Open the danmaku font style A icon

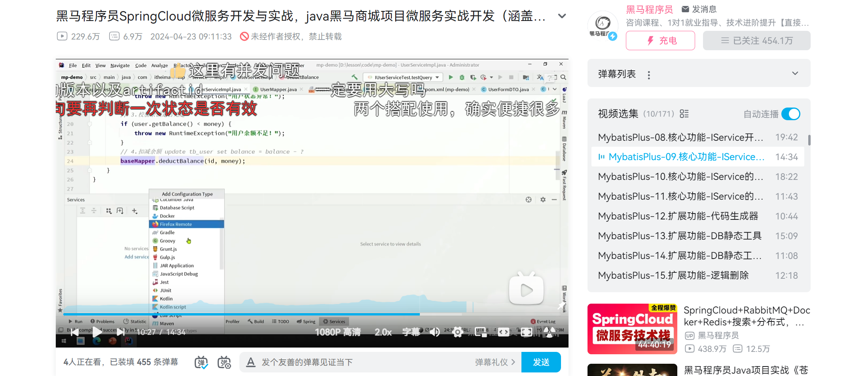click(250, 362)
